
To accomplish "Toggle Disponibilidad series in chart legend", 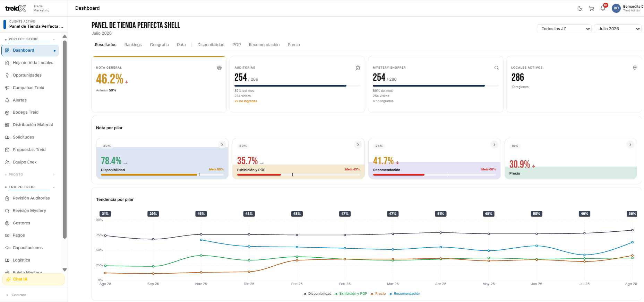I will (317, 294).
